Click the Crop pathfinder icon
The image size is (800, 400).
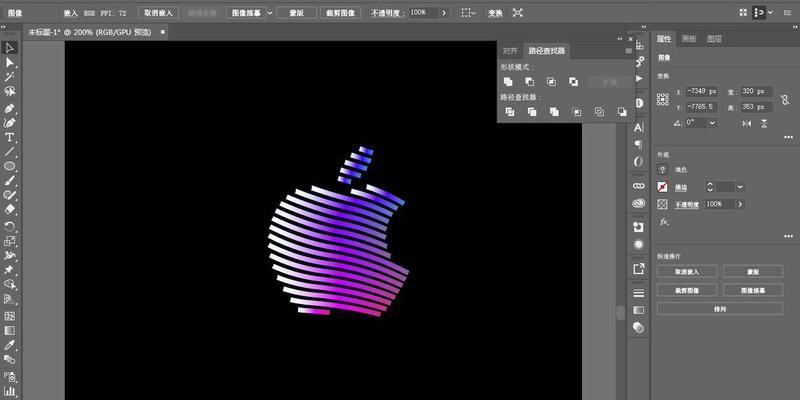tap(577, 112)
